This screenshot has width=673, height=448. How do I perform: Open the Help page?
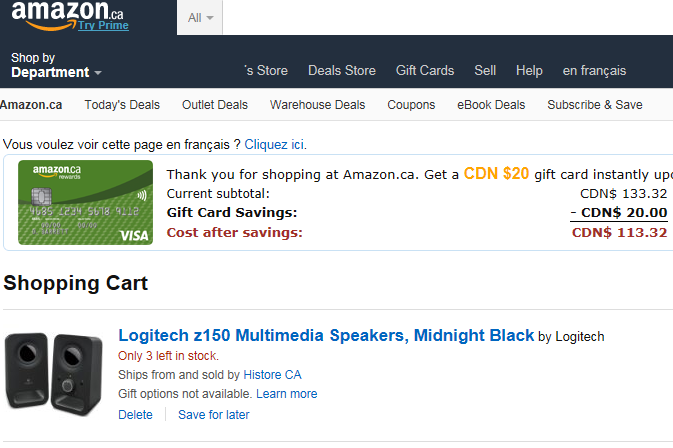[x=529, y=70]
